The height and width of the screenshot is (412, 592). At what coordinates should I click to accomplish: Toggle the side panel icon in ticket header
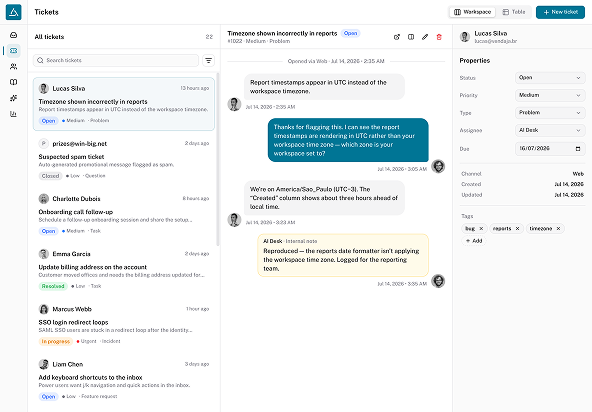pos(411,37)
